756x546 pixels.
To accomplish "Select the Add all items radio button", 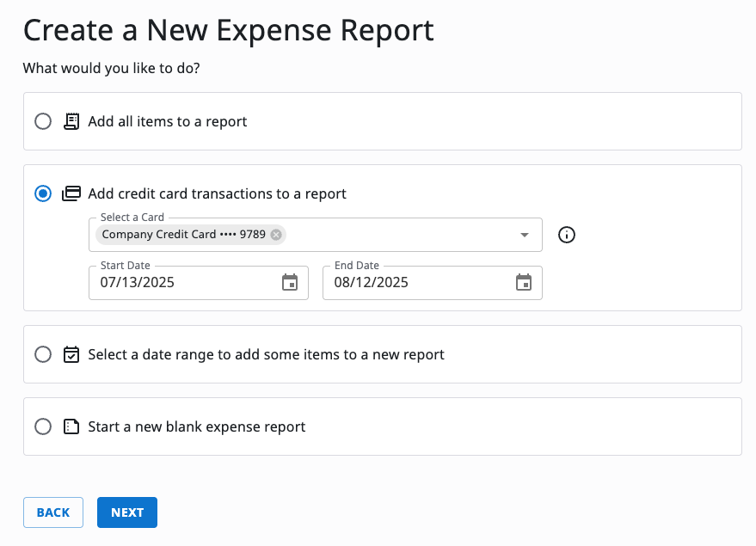I will 43,121.
